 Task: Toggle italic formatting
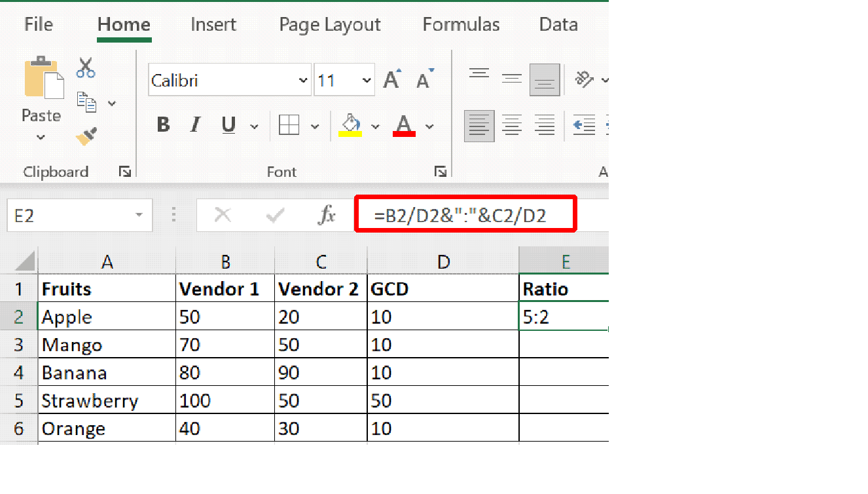coord(194,125)
